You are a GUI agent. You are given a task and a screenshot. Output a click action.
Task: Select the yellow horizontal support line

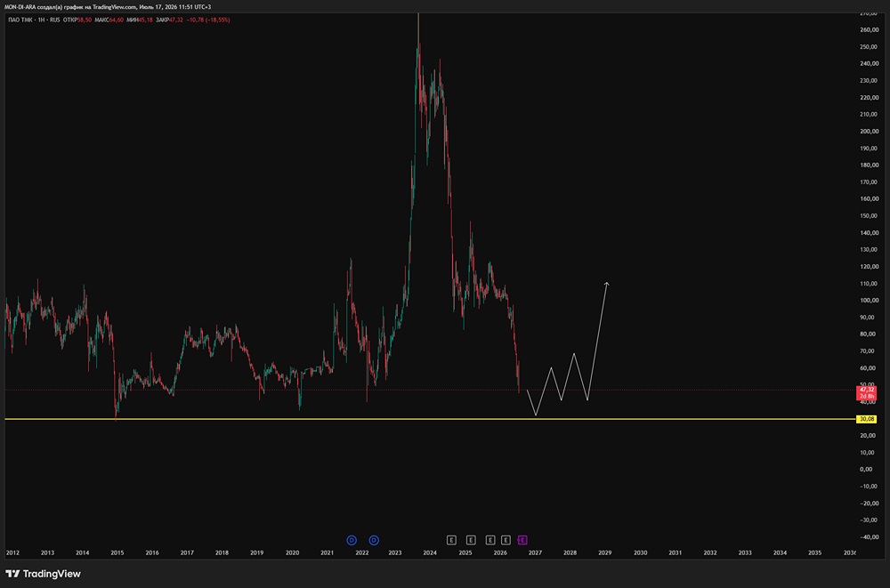coord(430,419)
